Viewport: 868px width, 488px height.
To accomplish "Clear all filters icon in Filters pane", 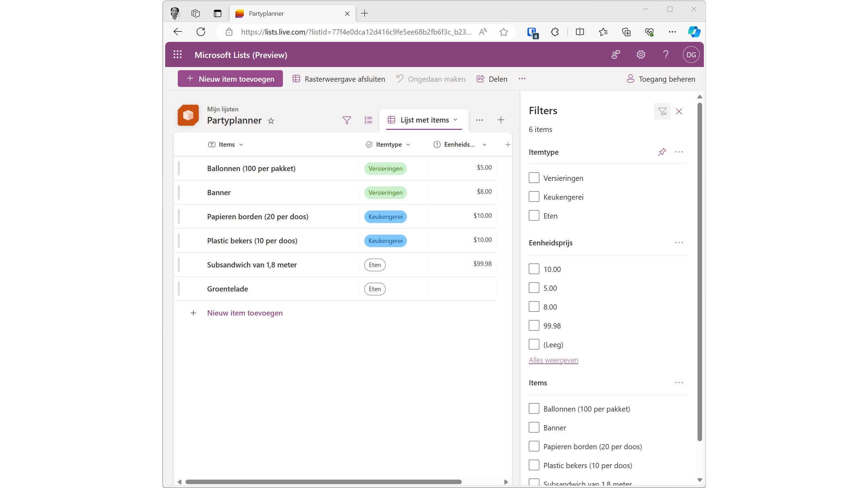I will [x=662, y=111].
